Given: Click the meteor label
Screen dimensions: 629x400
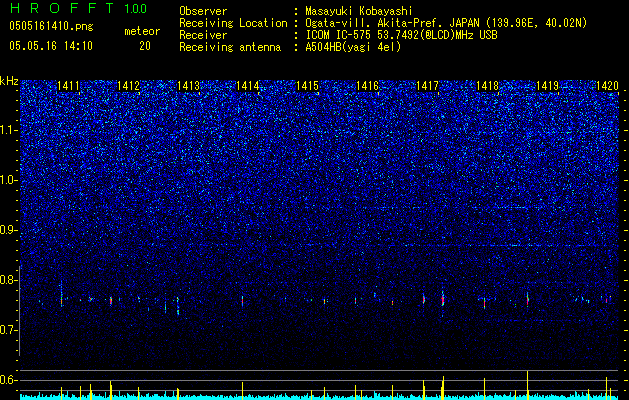Looking at the screenshot, I should click(x=142, y=31).
